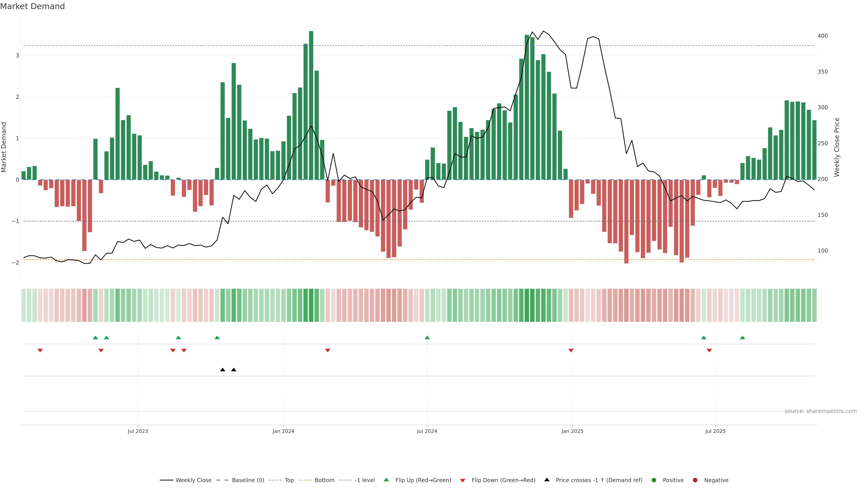Click the second black price-cross triangle marker

click(234, 370)
